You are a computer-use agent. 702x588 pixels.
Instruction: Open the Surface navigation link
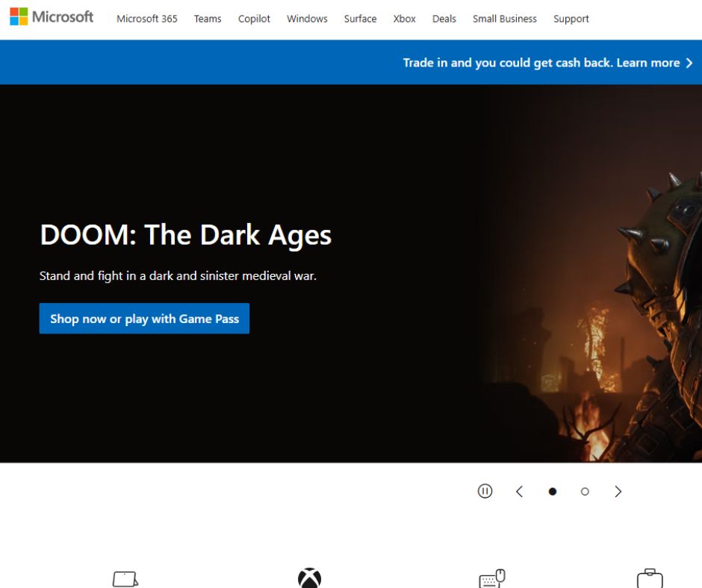click(x=360, y=19)
